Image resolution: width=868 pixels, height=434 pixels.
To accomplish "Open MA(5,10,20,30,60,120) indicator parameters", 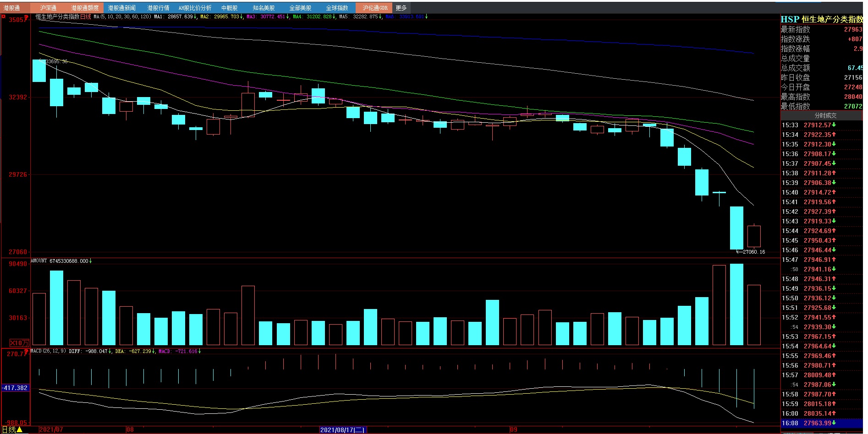I will (122, 16).
